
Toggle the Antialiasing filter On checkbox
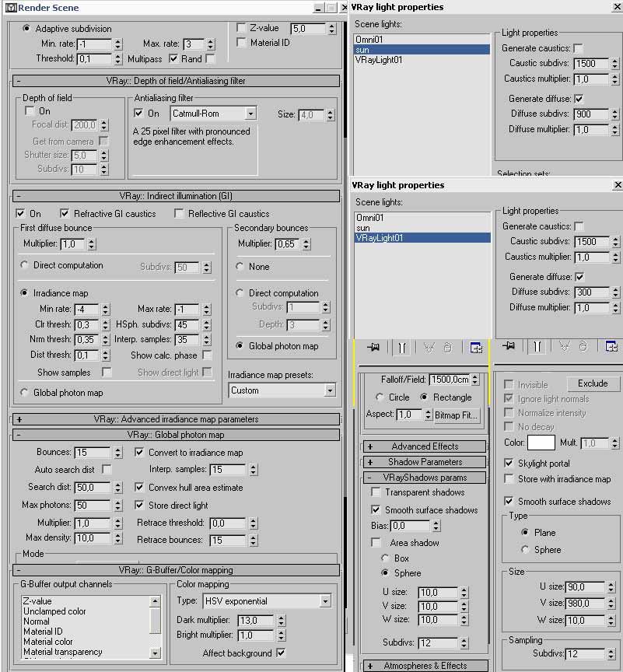pyautogui.click(x=138, y=113)
